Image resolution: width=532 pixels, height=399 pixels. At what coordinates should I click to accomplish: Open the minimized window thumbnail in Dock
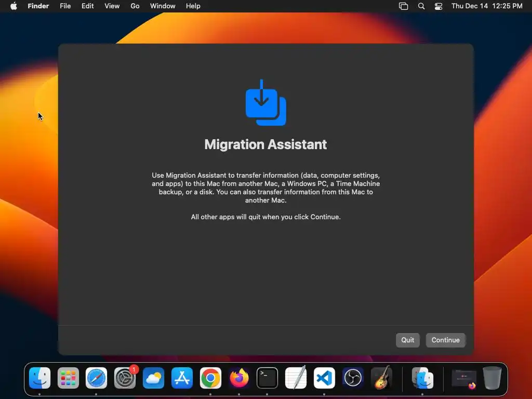tap(464, 378)
